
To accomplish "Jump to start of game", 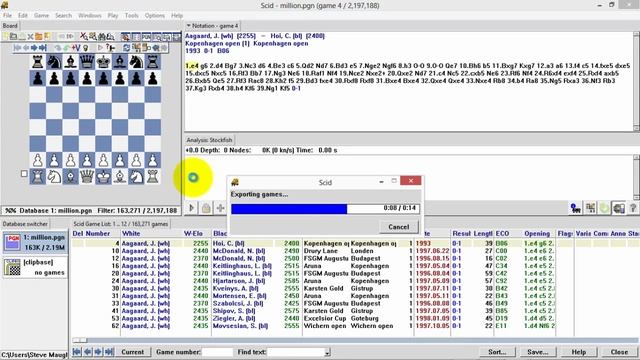I will point(18,48).
